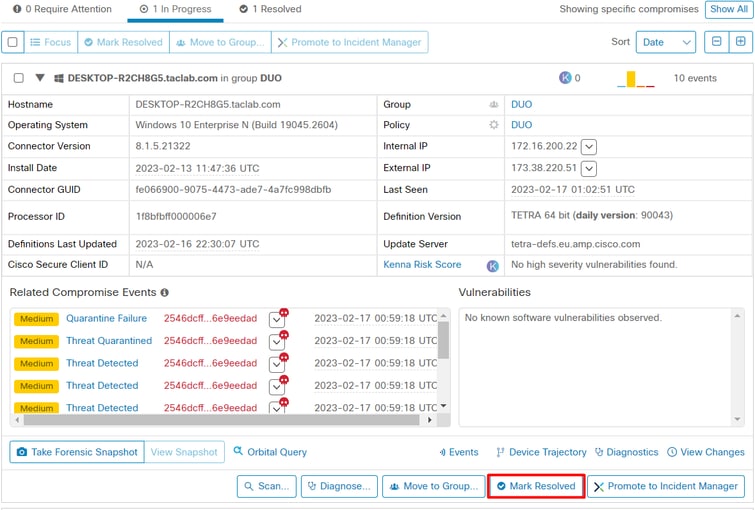The height and width of the screenshot is (510, 755).
Task: Open the Quarantine Failure event link
Action: tap(106, 318)
